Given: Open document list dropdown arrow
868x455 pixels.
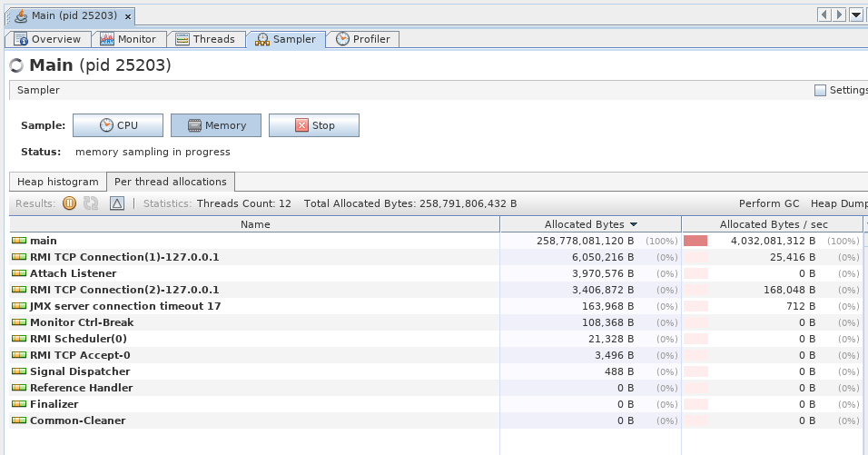Looking at the screenshot, I should [x=856, y=15].
